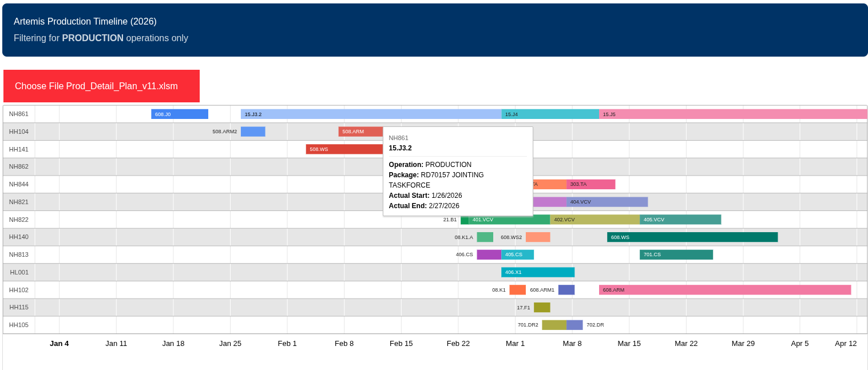Click the green bar beside the 08.K1.A label
Image resolution: width=868 pixels, height=370 pixels.
click(x=485, y=237)
